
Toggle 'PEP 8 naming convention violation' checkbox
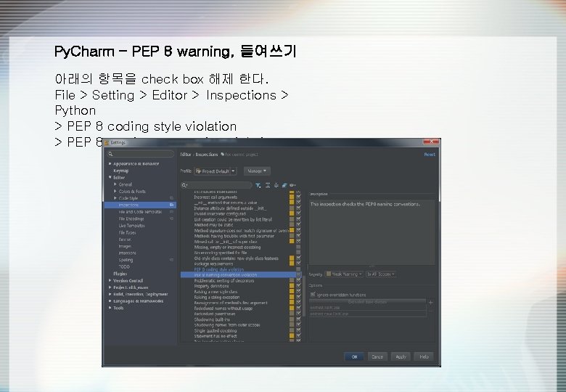[x=298, y=274]
